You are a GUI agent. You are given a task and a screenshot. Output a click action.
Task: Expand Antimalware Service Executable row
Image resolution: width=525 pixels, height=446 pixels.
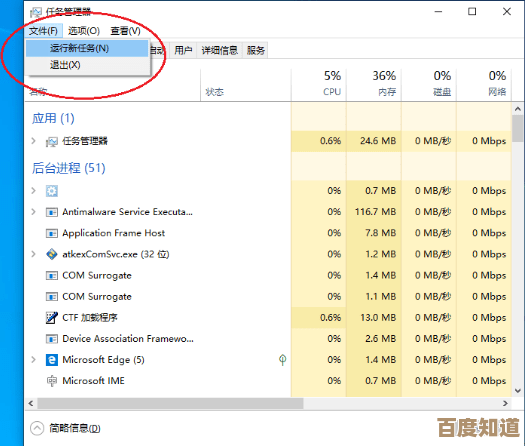click(x=33, y=212)
